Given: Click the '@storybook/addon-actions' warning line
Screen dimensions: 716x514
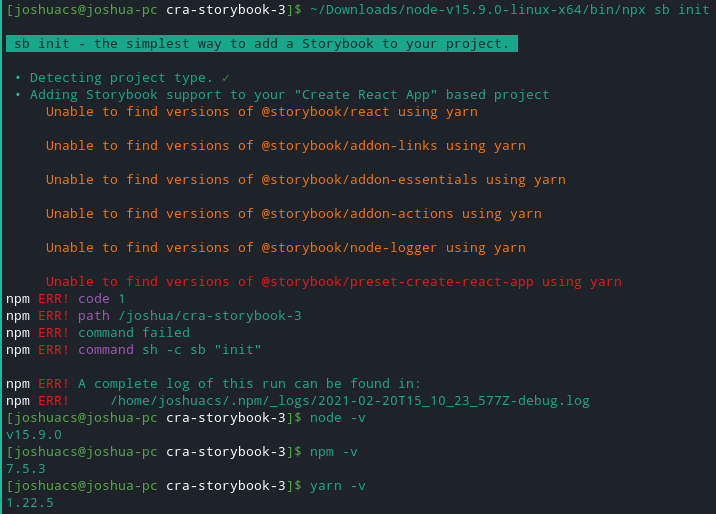Looking at the screenshot, I should [x=294, y=214].
